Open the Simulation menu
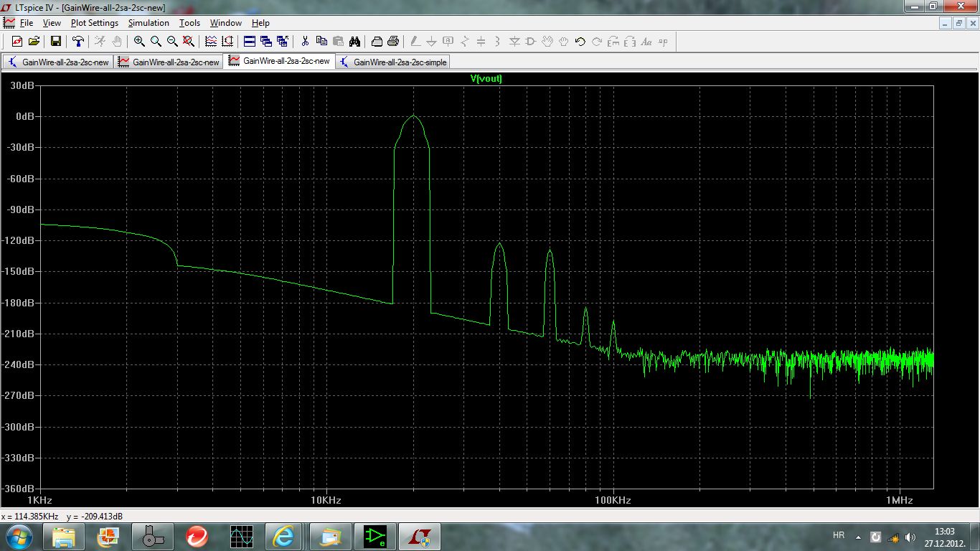The height and width of the screenshot is (551, 980). tap(149, 23)
